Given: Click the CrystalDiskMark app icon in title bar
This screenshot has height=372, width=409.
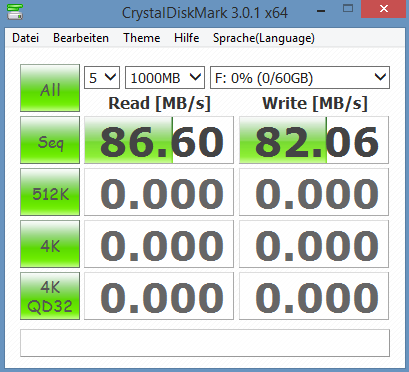Looking at the screenshot, I should point(14,12).
